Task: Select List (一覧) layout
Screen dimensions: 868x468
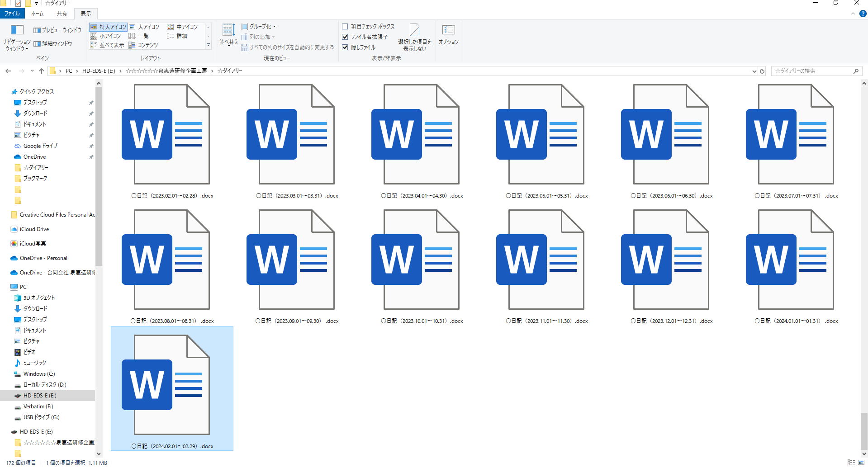Action: [x=139, y=36]
